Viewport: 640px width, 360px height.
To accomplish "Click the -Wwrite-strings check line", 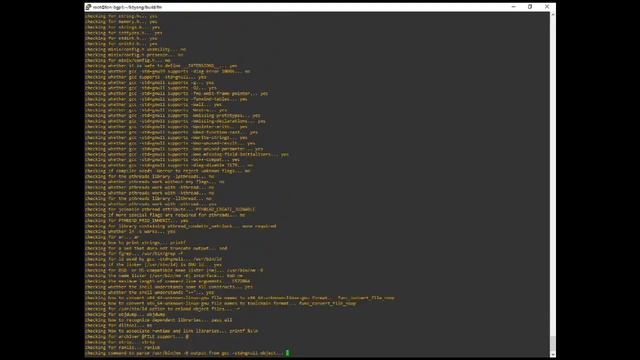I will [x=166, y=138].
